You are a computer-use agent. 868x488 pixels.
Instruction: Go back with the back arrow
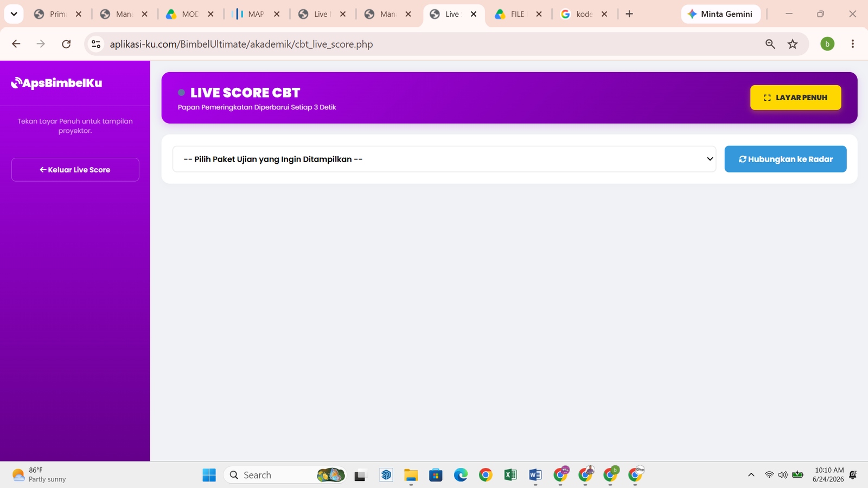point(16,44)
